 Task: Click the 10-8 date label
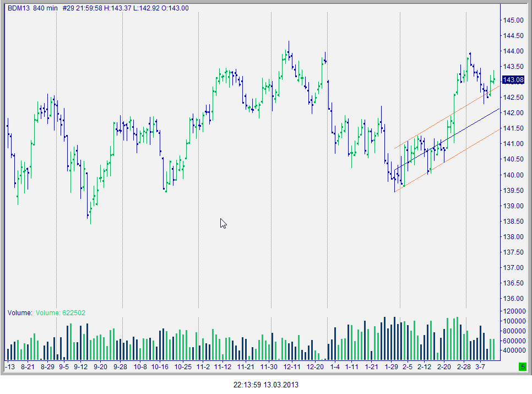pos(140,367)
